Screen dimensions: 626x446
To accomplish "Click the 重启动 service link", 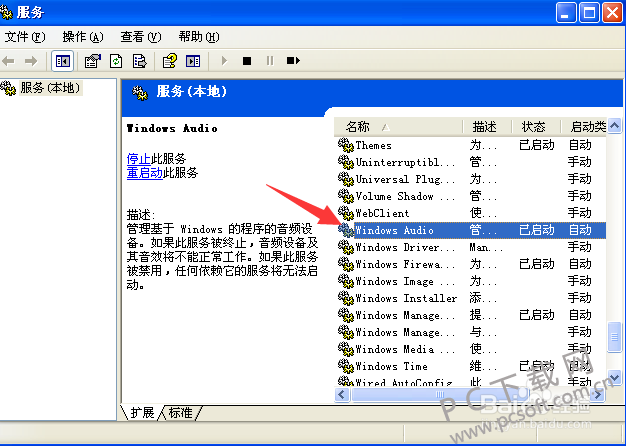I will coord(145,173).
